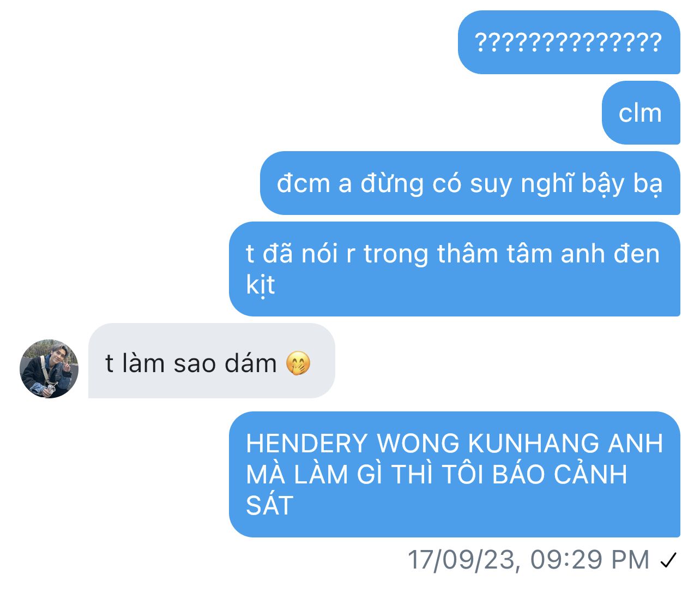Select the gray "t làm sao dám" bubble
Screen dimensions: 700x592
(212, 361)
